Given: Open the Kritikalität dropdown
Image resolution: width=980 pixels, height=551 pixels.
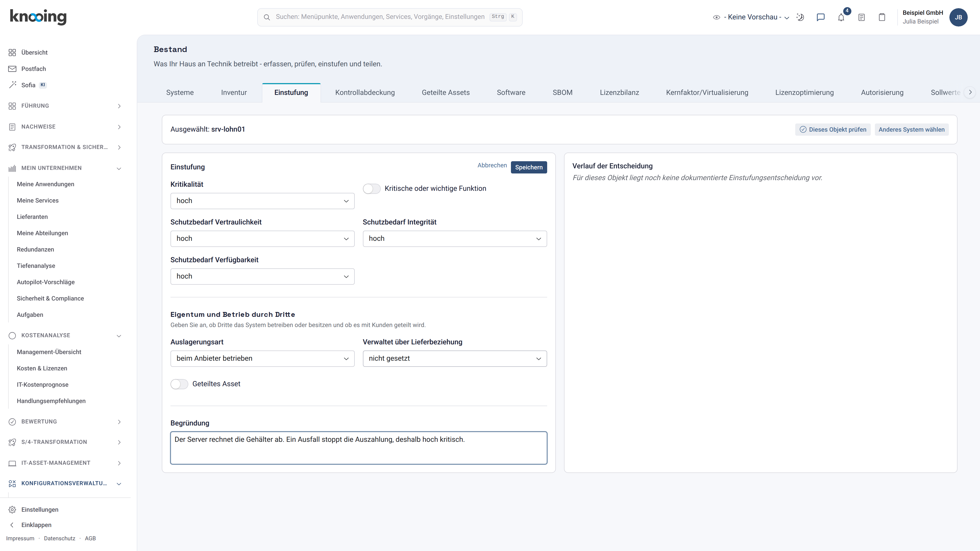Looking at the screenshot, I should [x=263, y=201].
